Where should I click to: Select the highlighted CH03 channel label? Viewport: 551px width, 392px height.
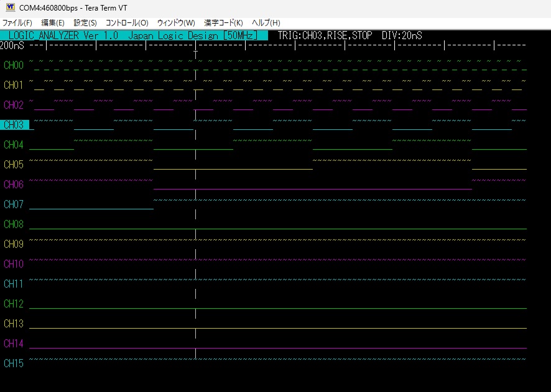pyautogui.click(x=14, y=125)
